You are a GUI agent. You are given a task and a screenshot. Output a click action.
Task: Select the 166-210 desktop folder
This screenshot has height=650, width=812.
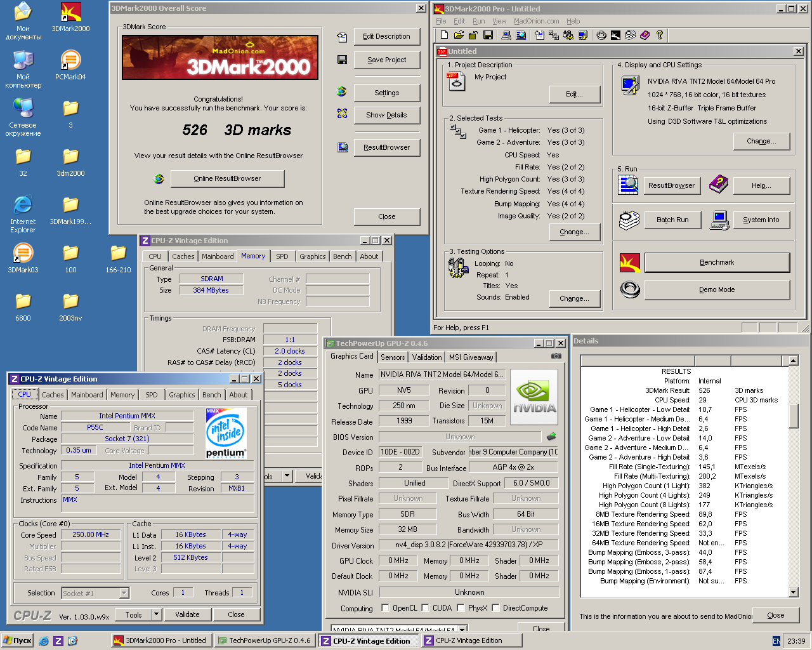pos(118,258)
